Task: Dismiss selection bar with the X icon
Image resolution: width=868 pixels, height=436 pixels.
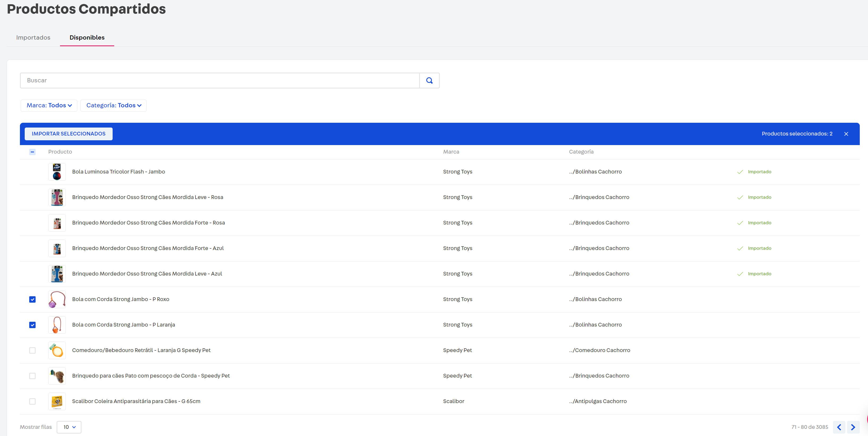Action: click(x=846, y=134)
